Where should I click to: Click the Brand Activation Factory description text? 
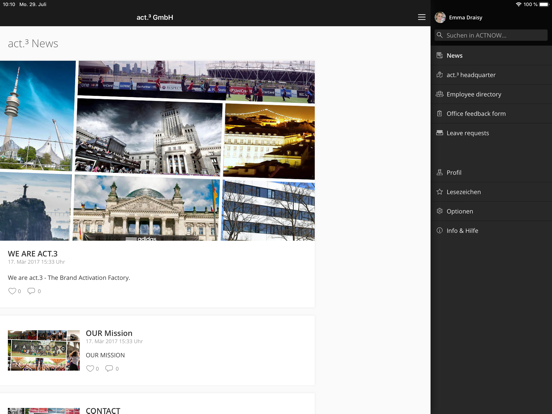69,277
